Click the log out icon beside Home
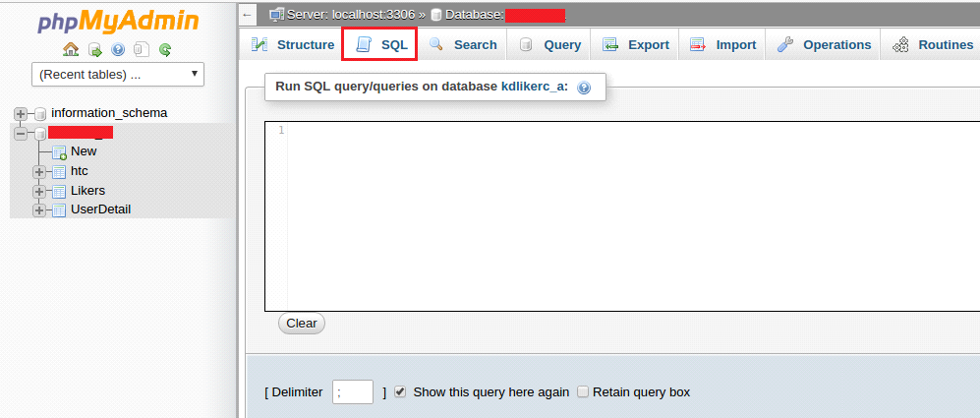This screenshot has height=418, width=980. point(94,49)
